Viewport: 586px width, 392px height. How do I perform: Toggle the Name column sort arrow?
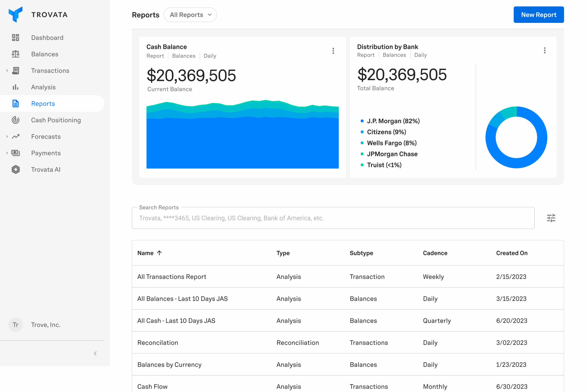(x=160, y=253)
